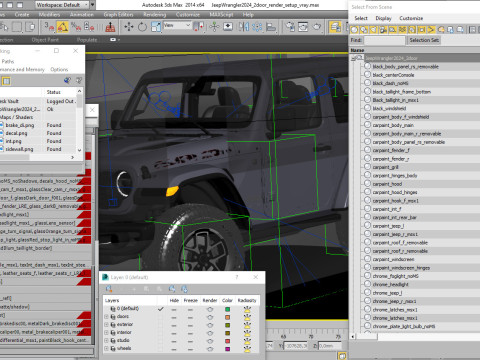Expand the wheels layer
The width and height of the screenshot is (480, 360).
pos(107,348)
